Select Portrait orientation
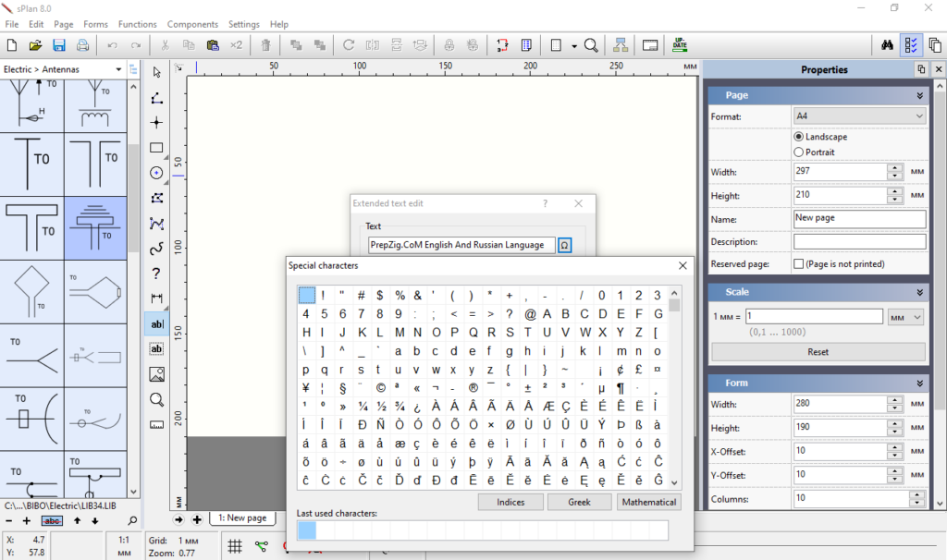 799,152
